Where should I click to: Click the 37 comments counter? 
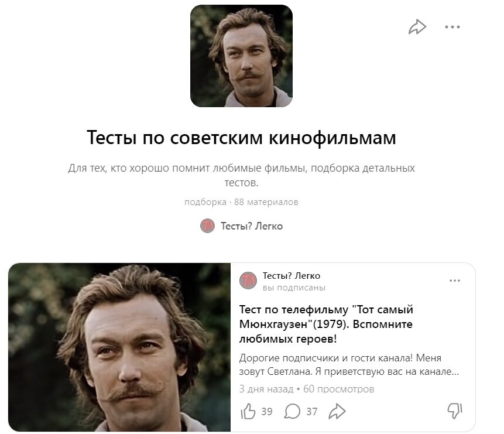click(311, 412)
